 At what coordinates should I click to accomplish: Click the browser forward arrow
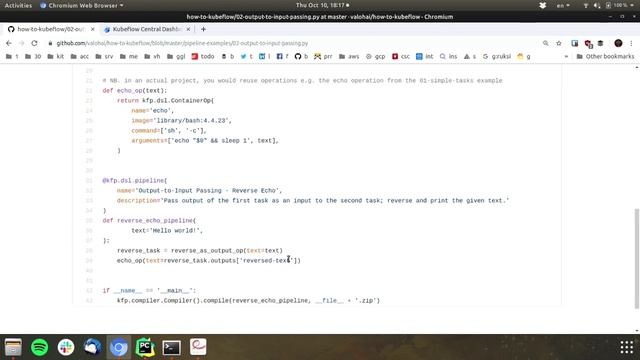(22, 43)
